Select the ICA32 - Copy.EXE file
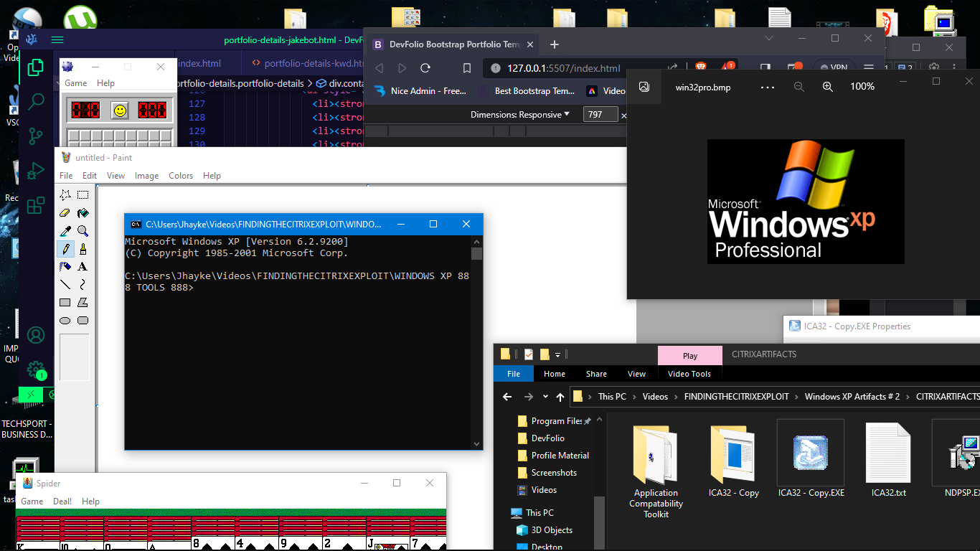This screenshot has width=980, height=551. [x=811, y=459]
